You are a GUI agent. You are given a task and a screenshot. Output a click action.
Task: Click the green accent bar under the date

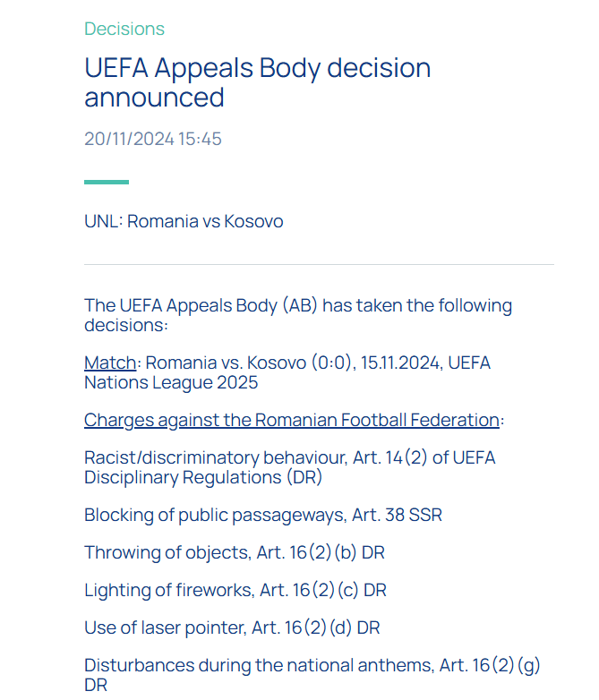click(x=107, y=182)
